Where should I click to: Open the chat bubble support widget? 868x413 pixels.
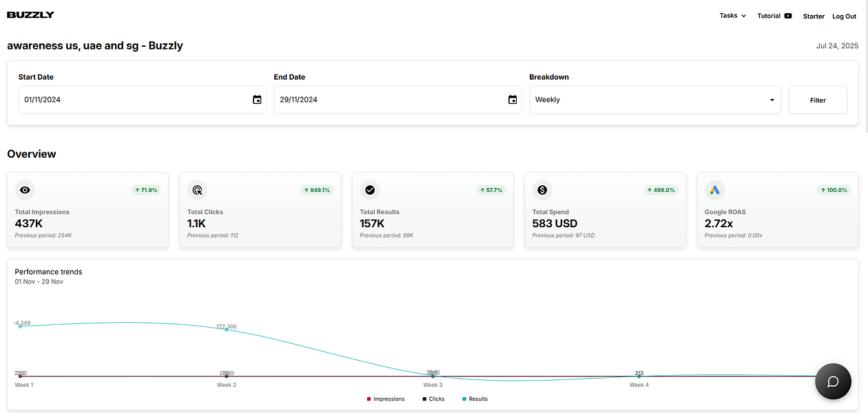(833, 381)
